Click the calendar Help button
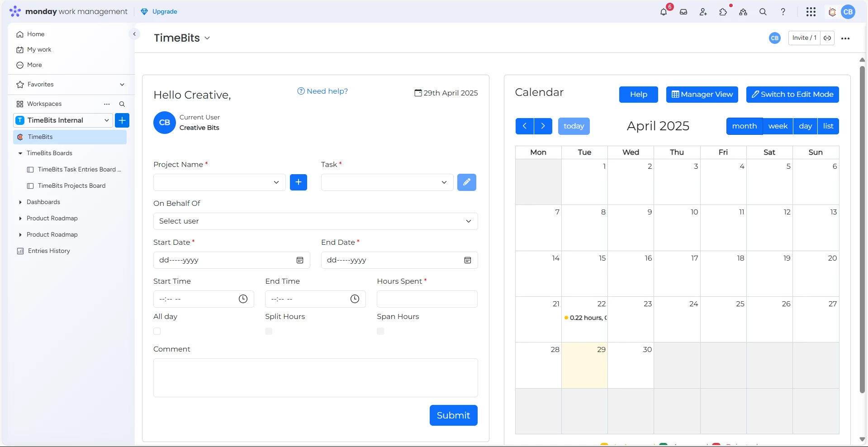The width and height of the screenshot is (868, 447). pyautogui.click(x=639, y=95)
